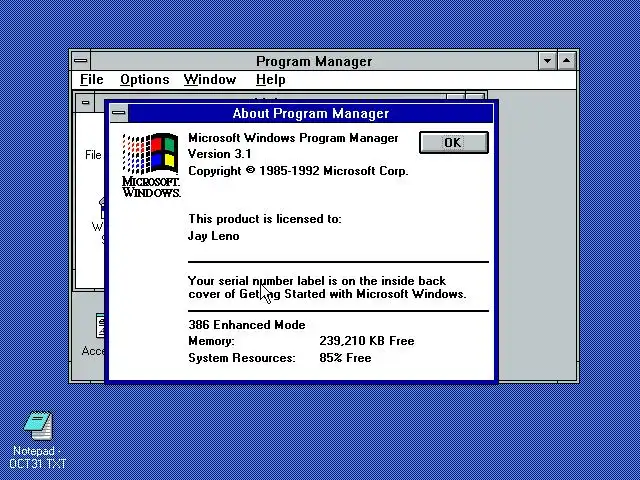
Task: Click the 'About Program Manager' title bar
Action: click(x=311, y=113)
